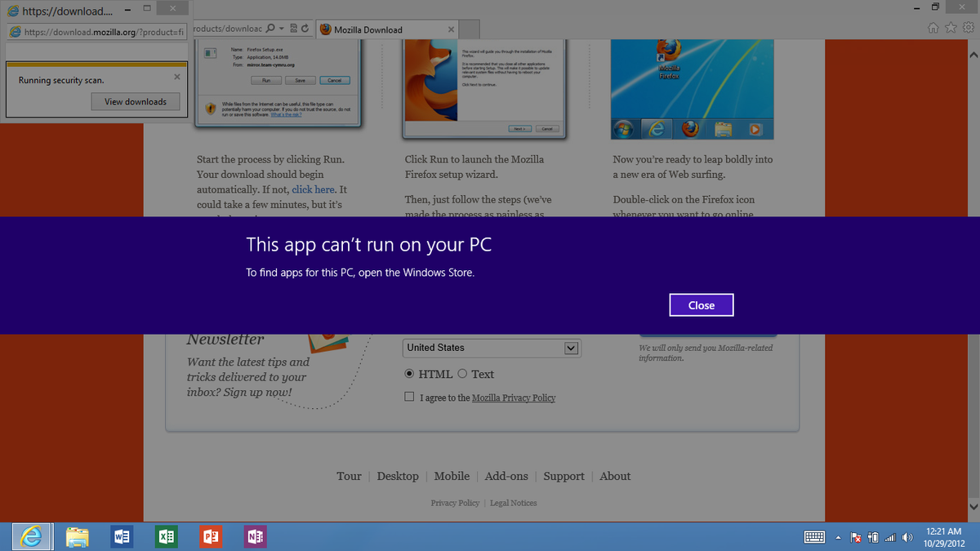Image resolution: width=980 pixels, height=551 pixels.
Task: Open Favorites with the star icon
Action: pos(950,27)
